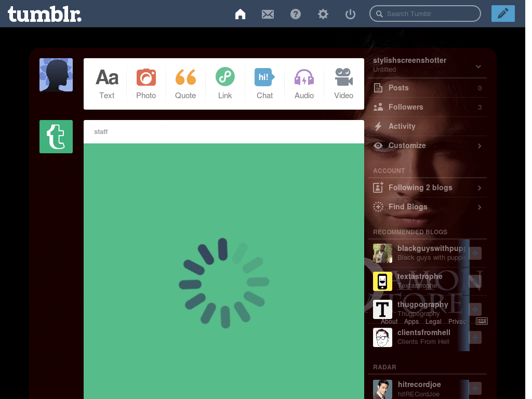Open the About footer link
532x399 pixels.
(389, 321)
